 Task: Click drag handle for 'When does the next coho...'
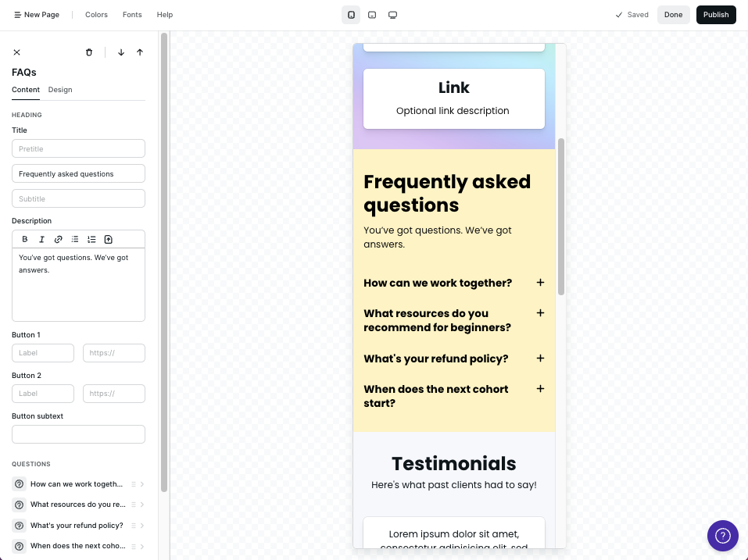pos(134,546)
